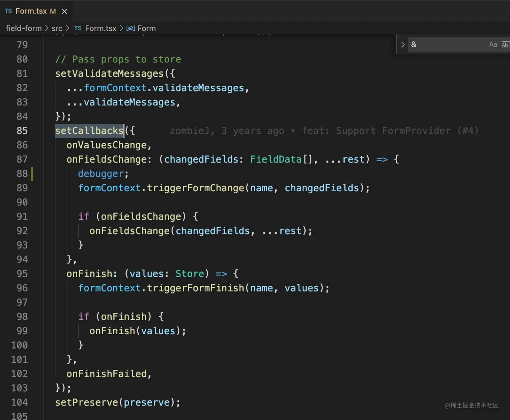Viewport: 510px width, 420px height.
Task: Click onFinishFailed on line 102
Action: [x=107, y=374]
